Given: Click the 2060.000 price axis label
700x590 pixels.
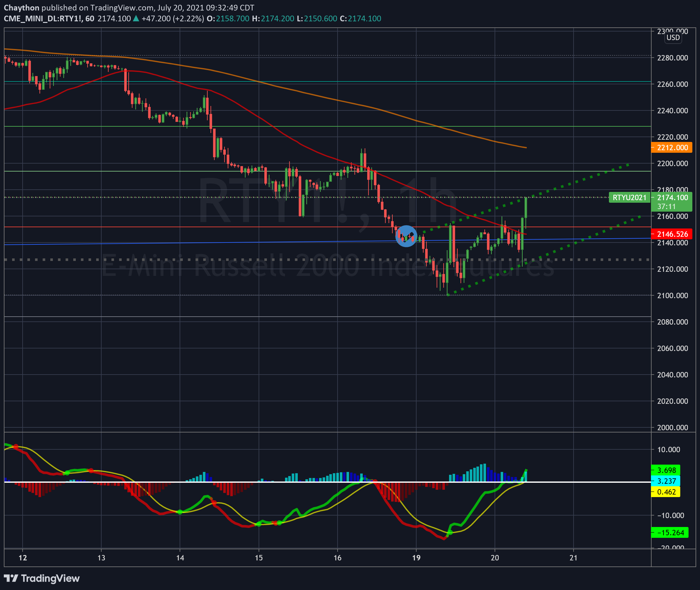Looking at the screenshot, I should pos(673,348).
